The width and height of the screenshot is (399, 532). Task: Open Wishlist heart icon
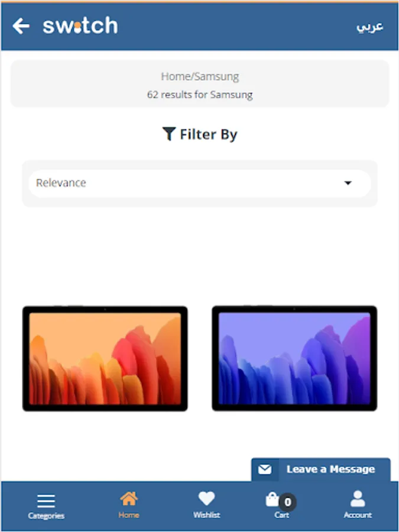[x=206, y=499]
